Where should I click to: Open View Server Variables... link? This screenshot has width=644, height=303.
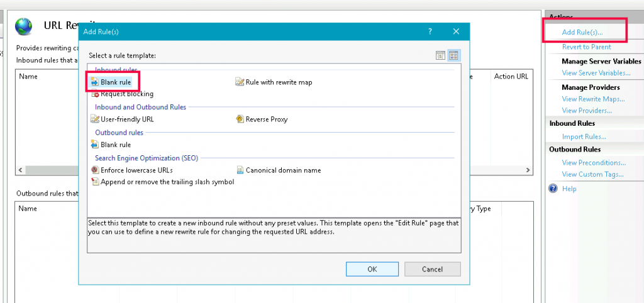(x=596, y=73)
